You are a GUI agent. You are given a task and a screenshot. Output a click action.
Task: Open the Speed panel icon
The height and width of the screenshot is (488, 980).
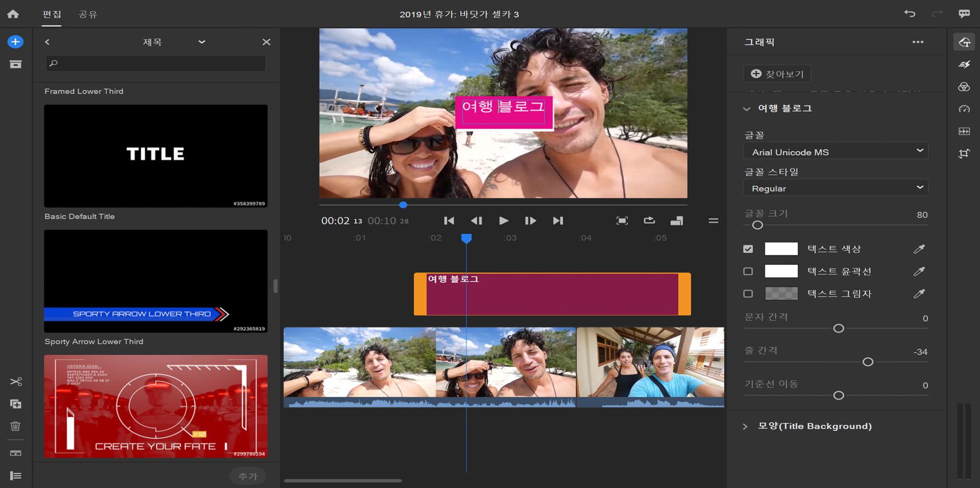(964, 109)
